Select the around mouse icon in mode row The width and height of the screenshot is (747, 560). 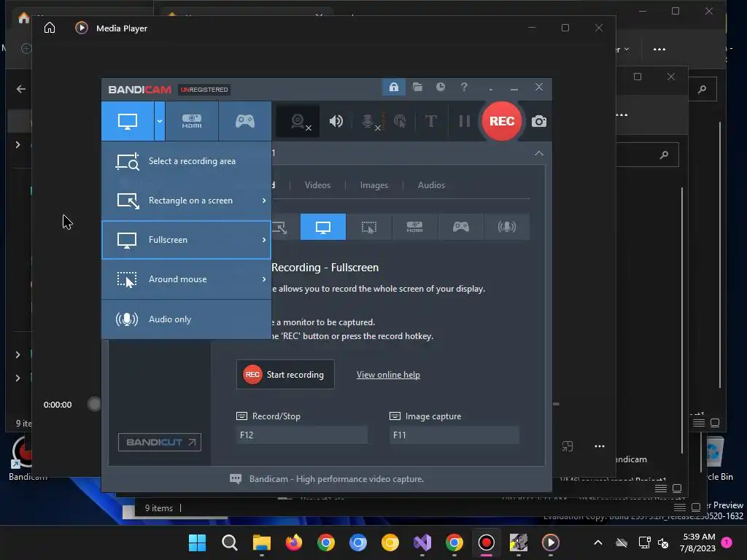coord(368,227)
